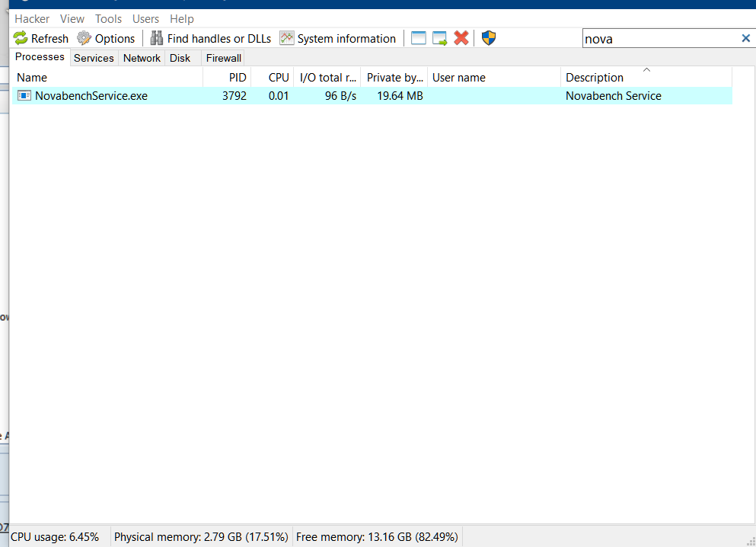Open the View menu
Viewport: 756px width, 547px height.
point(72,19)
